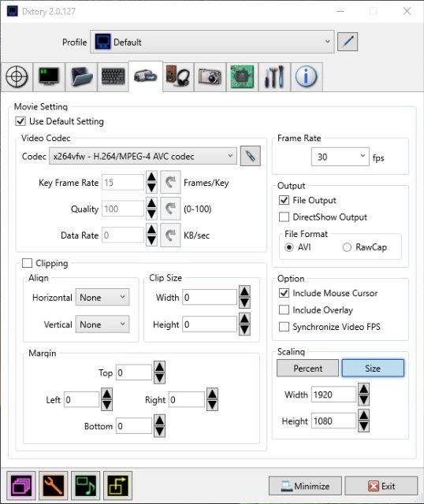Click the yellow export arrow icon at bottom
The width and height of the screenshot is (424, 504).
[x=117, y=485]
